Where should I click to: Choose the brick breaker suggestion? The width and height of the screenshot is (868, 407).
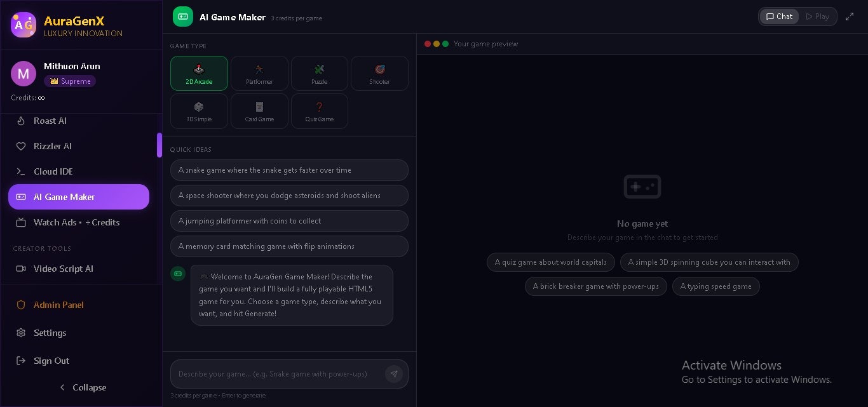[x=596, y=286]
